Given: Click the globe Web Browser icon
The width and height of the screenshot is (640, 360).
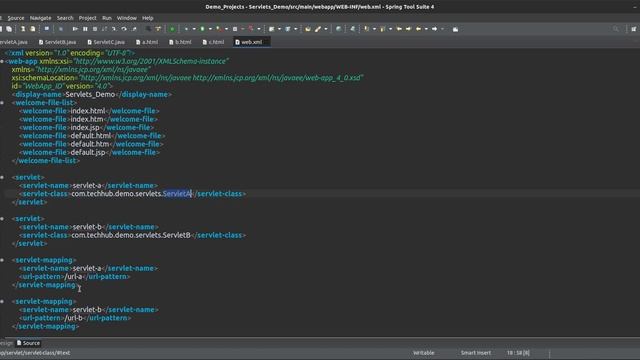Looking at the screenshot, I should [338, 29].
